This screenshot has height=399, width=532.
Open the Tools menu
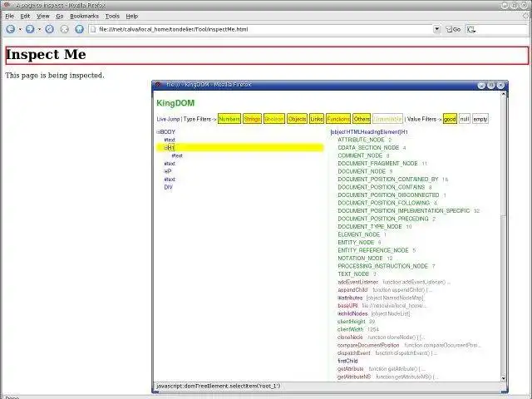coord(112,16)
